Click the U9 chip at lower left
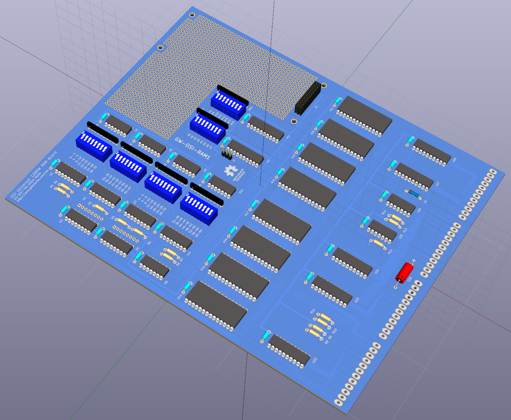The width and height of the screenshot is (511, 420). [155, 265]
